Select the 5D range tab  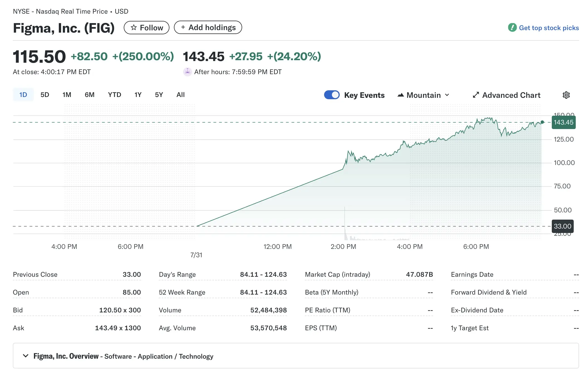click(45, 95)
